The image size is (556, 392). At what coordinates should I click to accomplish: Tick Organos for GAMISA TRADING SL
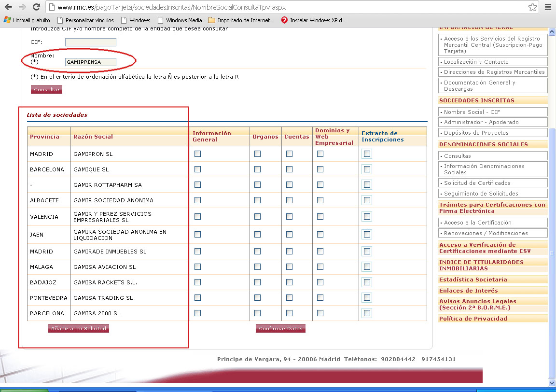click(257, 298)
